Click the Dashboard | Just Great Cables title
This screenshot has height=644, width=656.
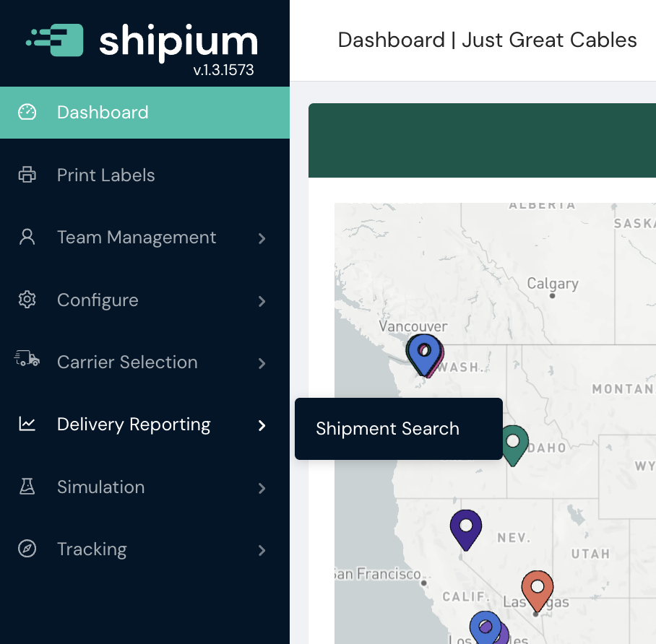(x=488, y=40)
